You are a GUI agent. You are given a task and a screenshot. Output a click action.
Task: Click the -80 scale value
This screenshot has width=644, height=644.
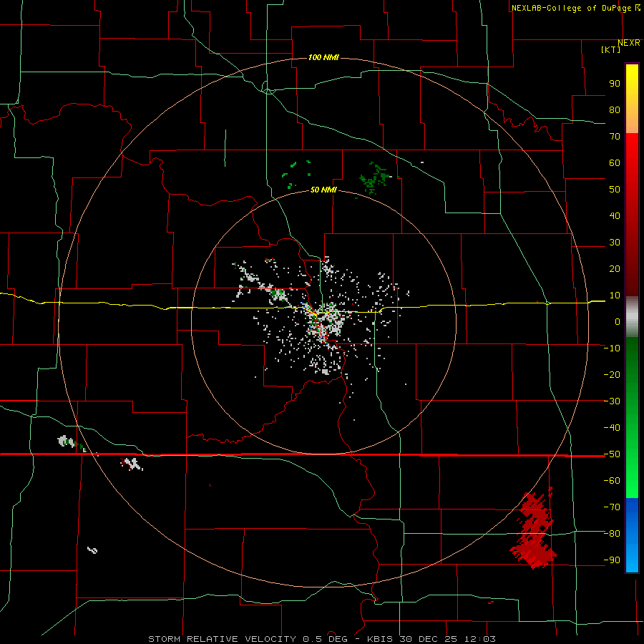coord(612,534)
